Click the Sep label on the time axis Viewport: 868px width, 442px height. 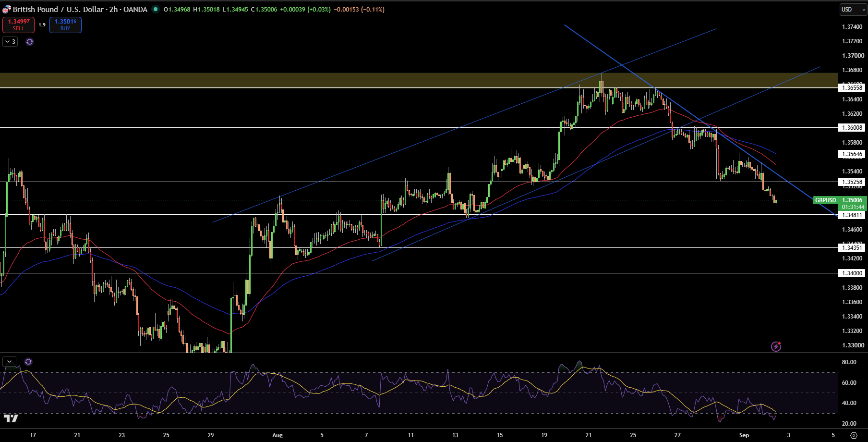point(744,435)
